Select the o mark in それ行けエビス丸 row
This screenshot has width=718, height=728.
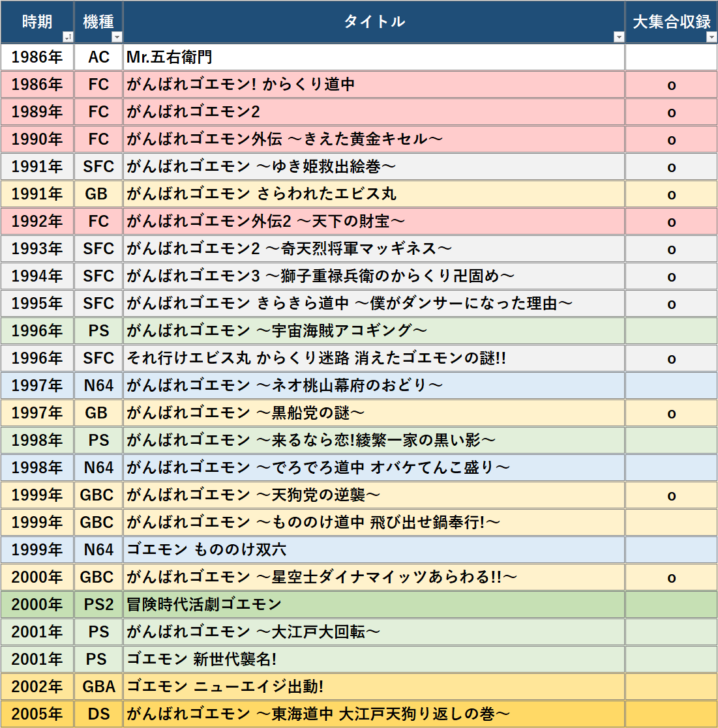[x=672, y=358]
